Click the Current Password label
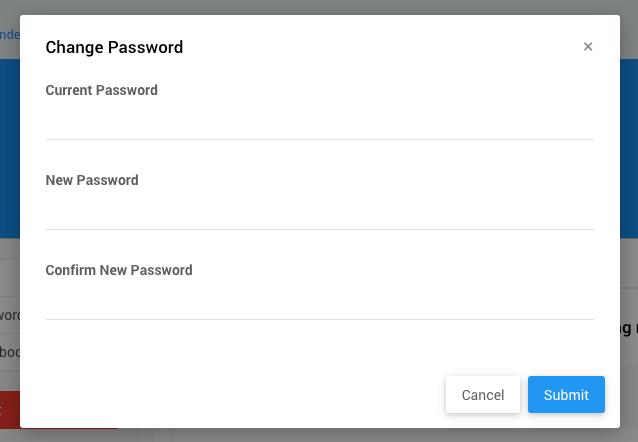638x442 pixels. (x=101, y=90)
